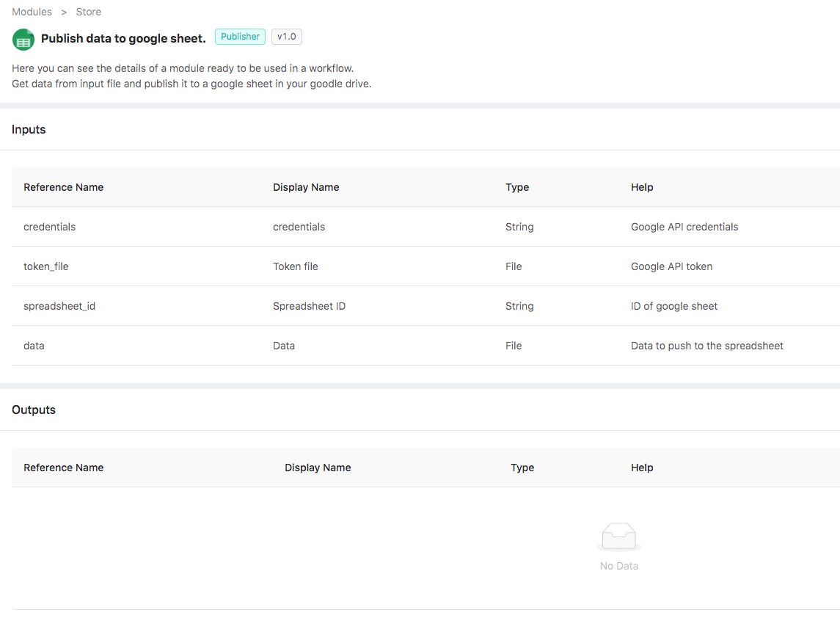Select the data input row

(x=293, y=346)
